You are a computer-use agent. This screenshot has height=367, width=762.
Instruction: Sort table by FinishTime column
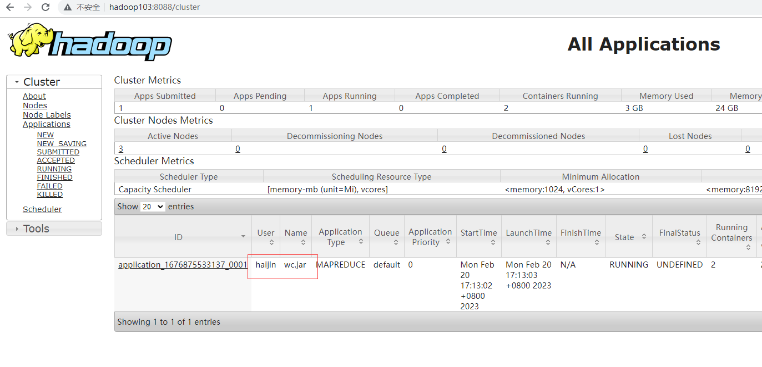point(580,237)
